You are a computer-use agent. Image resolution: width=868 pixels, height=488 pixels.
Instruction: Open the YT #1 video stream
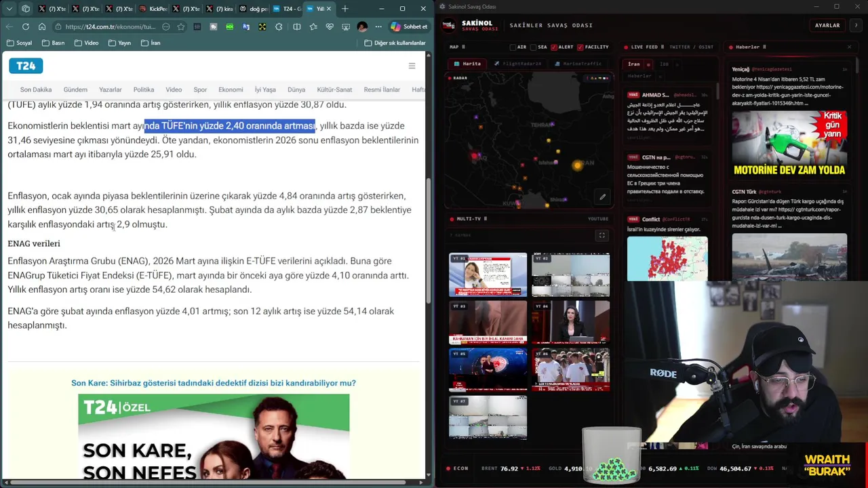(488, 274)
